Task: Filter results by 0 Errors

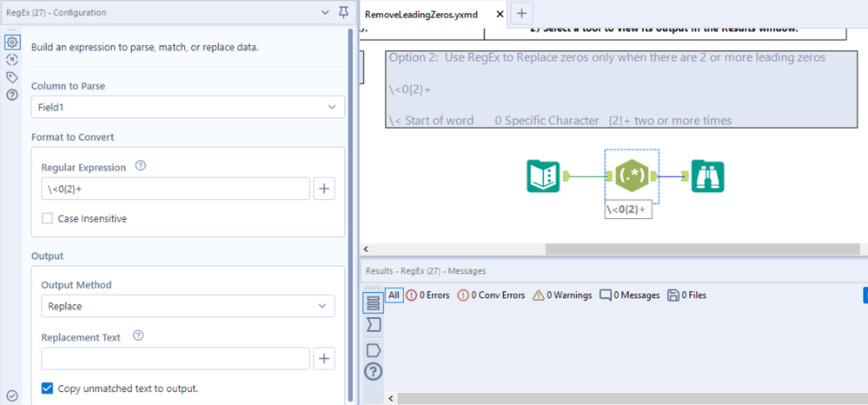Action: pyautogui.click(x=427, y=295)
